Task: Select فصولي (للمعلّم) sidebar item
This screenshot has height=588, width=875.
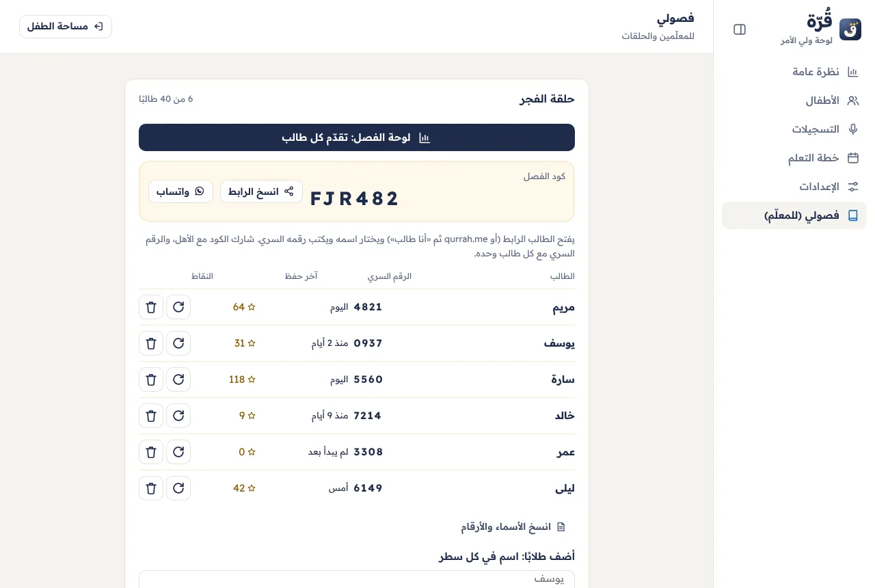Action: (x=794, y=215)
